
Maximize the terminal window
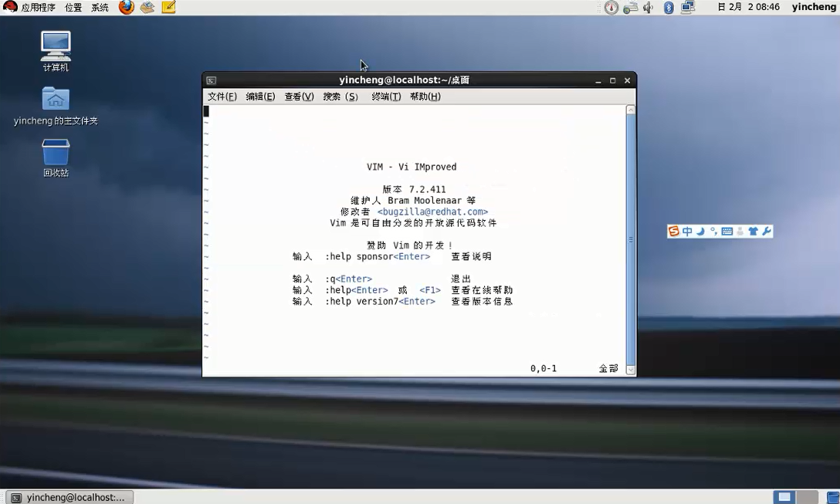(x=612, y=81)
